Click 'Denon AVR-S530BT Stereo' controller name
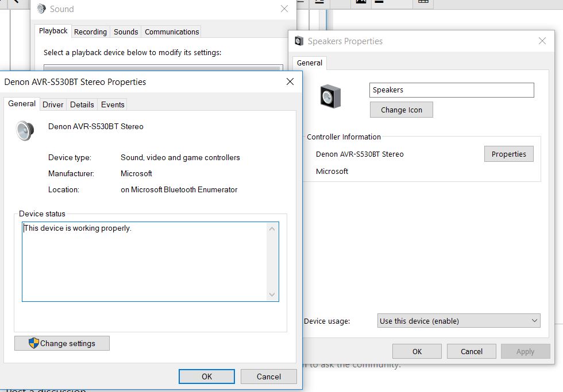The height and width of the screenshot is (392, 563). 360,154
